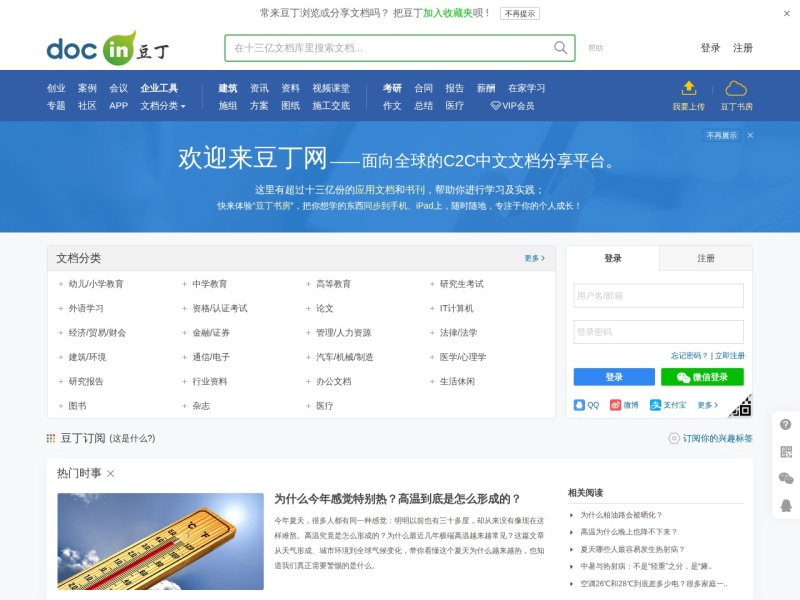The image size is (800, 600).
Task: Click the notification bell sidebar icon
Action: (x=786, y=505)
